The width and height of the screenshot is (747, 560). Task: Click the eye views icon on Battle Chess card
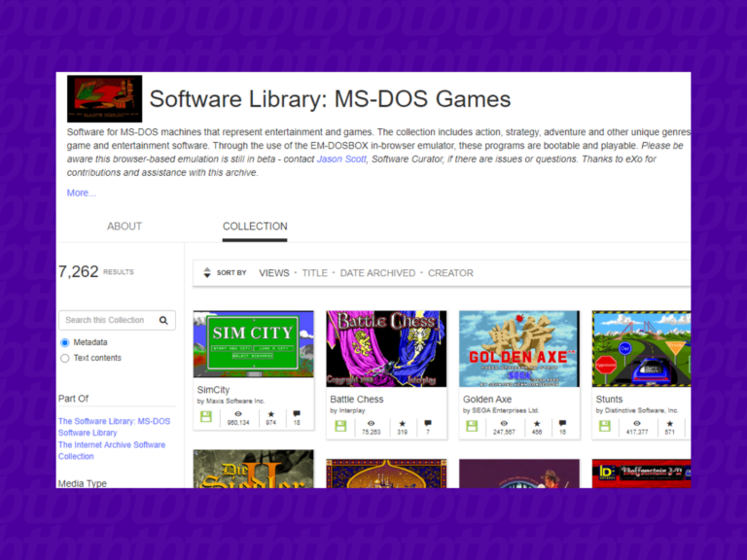(x=372, y=423)
